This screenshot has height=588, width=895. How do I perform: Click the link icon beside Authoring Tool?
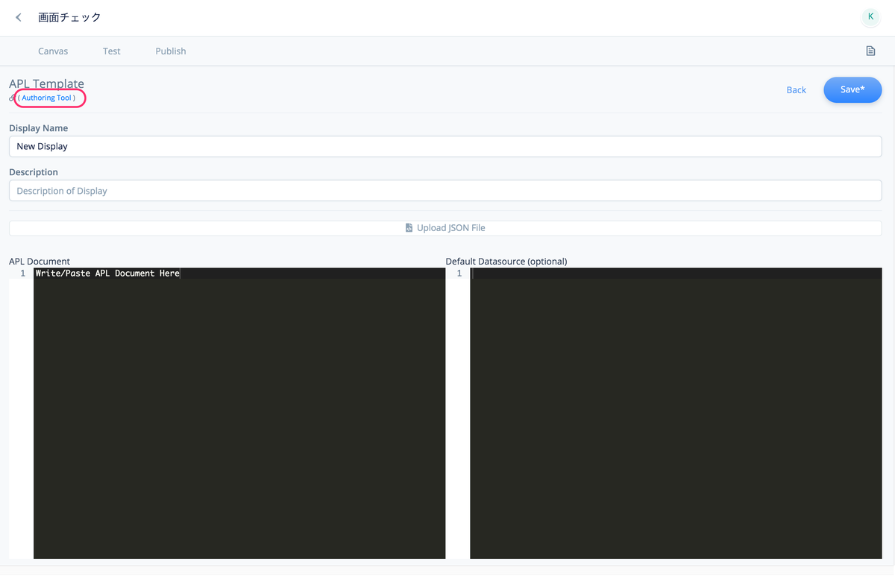[x=12, y=98]
